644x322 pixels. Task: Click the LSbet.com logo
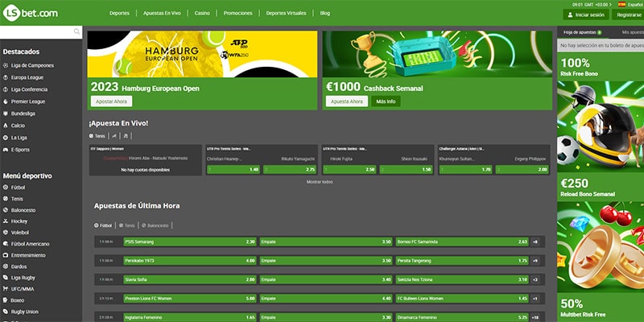point(31,13)
